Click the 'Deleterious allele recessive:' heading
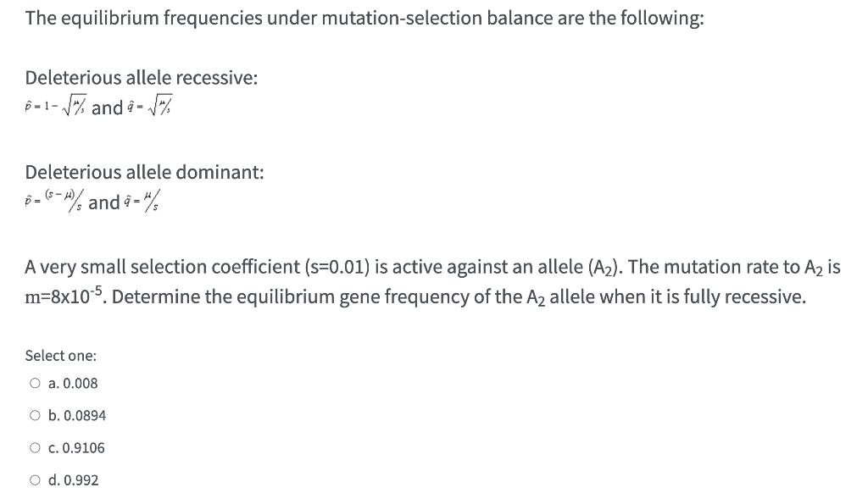The height and width of the screenshot is (504, 868). (x=142, y=78)
